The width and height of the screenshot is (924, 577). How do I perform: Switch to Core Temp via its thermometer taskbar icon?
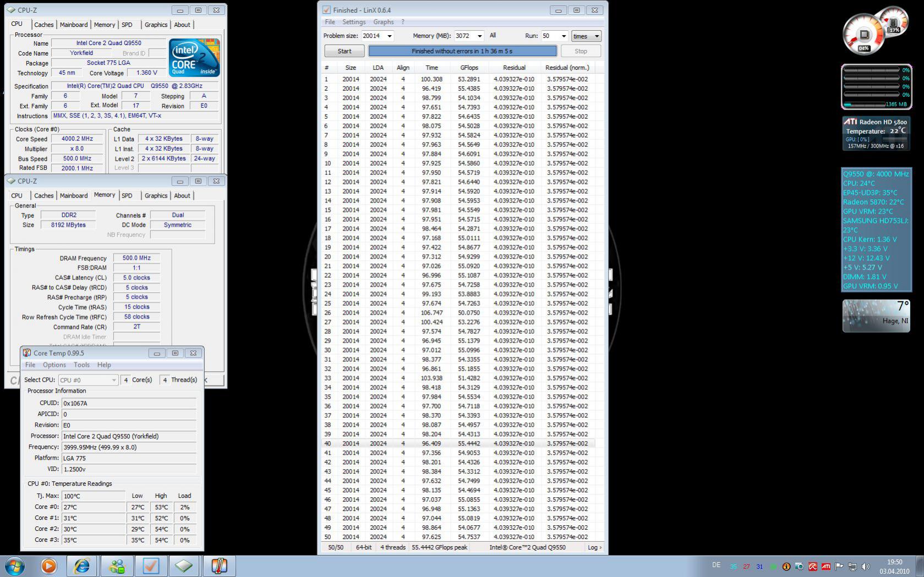pos(219,566)
